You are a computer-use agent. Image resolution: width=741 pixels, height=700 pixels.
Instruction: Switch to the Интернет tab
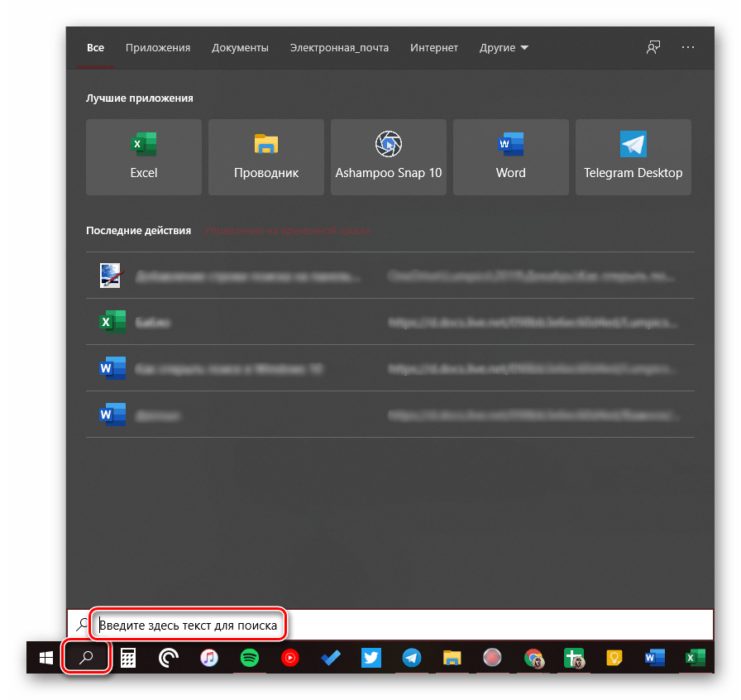434,48
